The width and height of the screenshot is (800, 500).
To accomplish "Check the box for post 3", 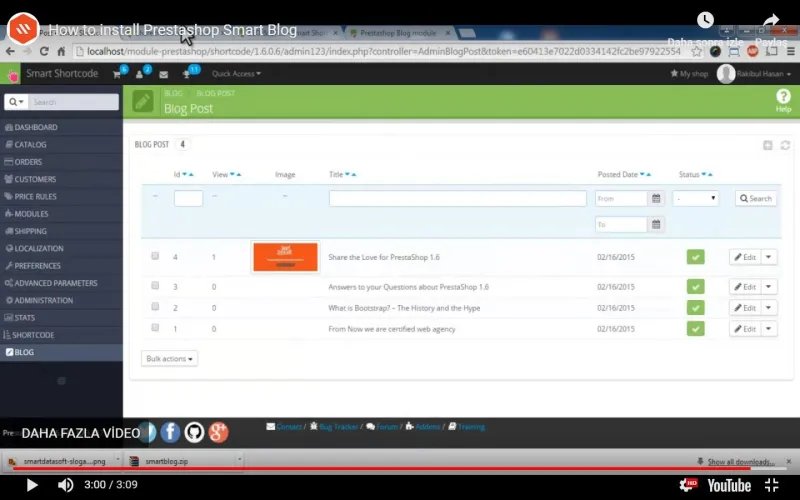I will coord(155,286).
